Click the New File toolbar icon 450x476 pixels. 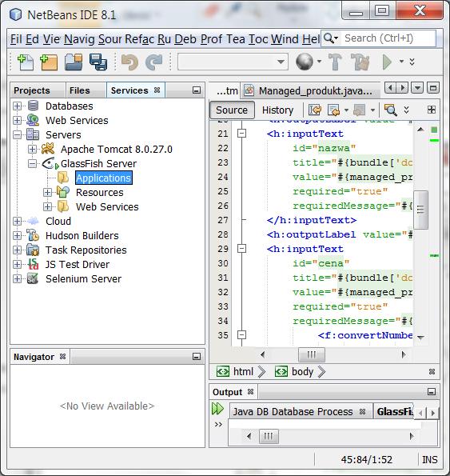pyautogui.click(x=26, y=62)
